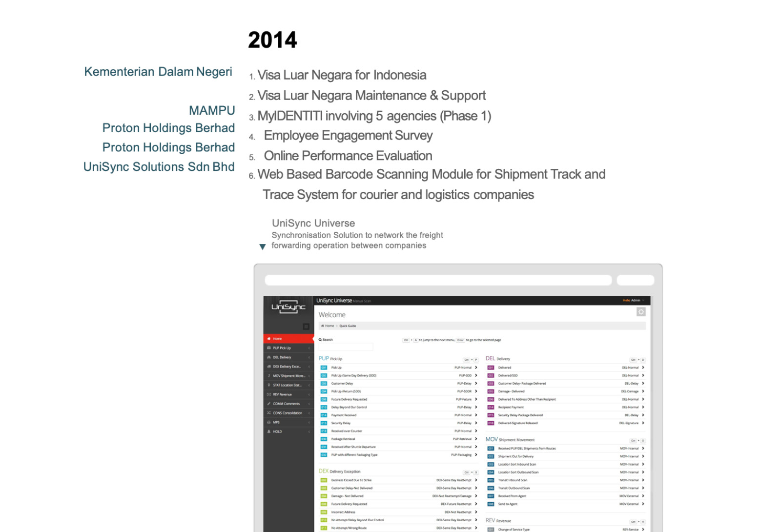782x532 pixels.
Task: Click the MPS sidebar icon
Action: coord(269,422)
